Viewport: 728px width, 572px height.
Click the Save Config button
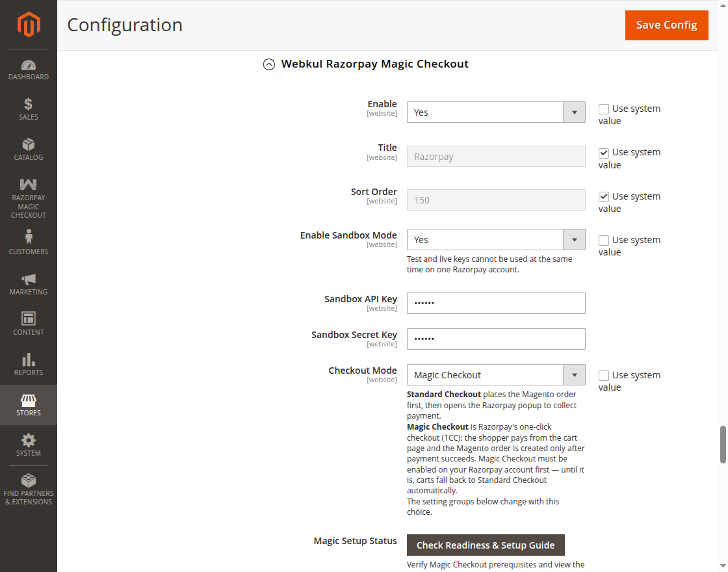point(666,25)
